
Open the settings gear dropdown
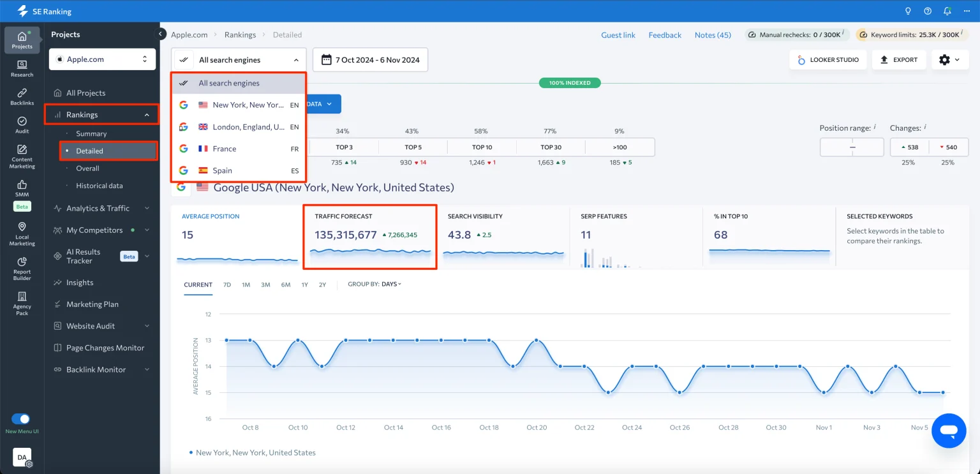tap(949, 59)
